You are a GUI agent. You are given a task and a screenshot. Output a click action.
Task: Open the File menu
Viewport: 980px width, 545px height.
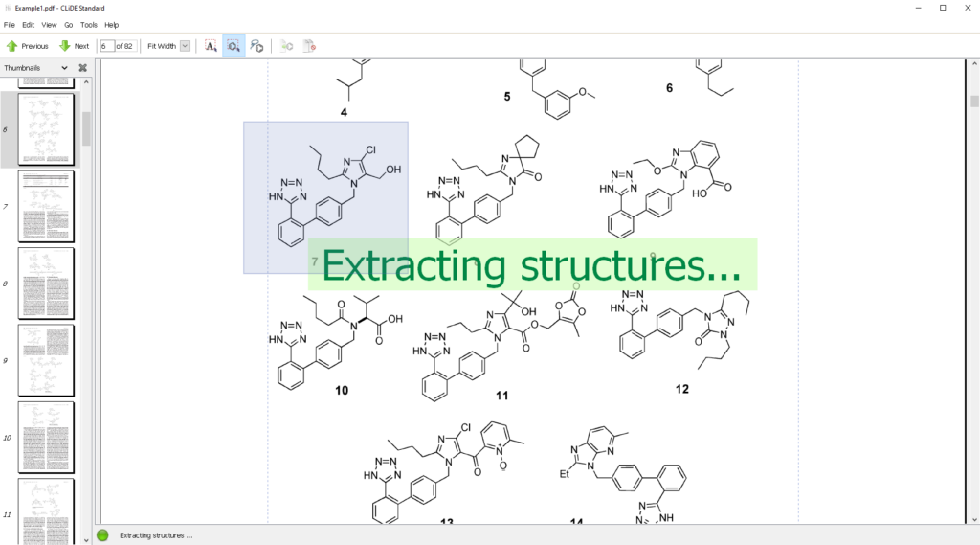tap(10, 25)
